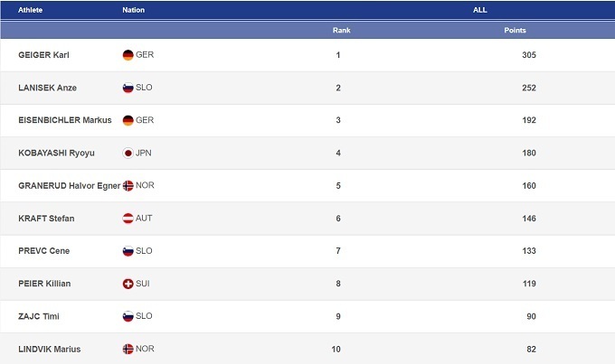The image size is (615, 364).
Task: Click the Slovenian flag beside Timi Zajc
Action: 128,316
